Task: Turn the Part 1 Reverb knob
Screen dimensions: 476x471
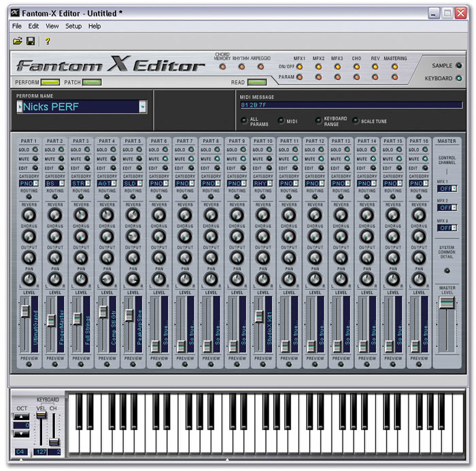Action: coord(29,215)
